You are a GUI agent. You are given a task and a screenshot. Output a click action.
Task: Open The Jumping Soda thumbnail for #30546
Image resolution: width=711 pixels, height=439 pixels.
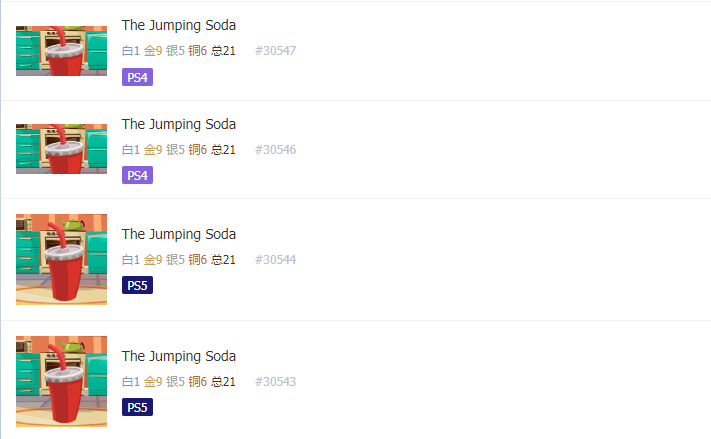click(x=61, y=149)
